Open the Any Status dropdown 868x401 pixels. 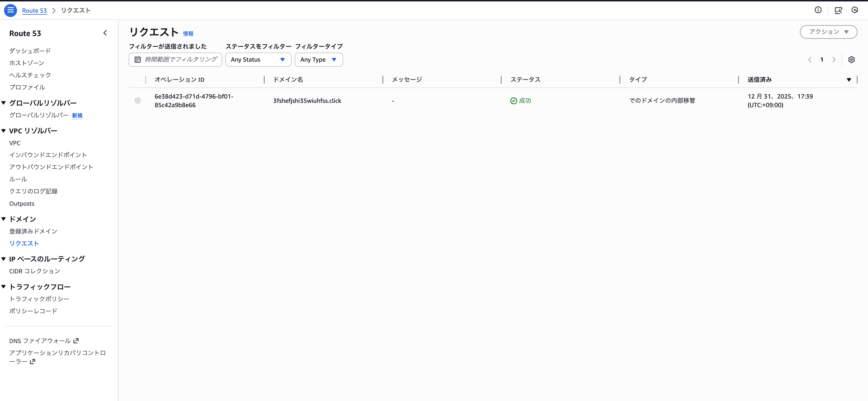(258, 59)
